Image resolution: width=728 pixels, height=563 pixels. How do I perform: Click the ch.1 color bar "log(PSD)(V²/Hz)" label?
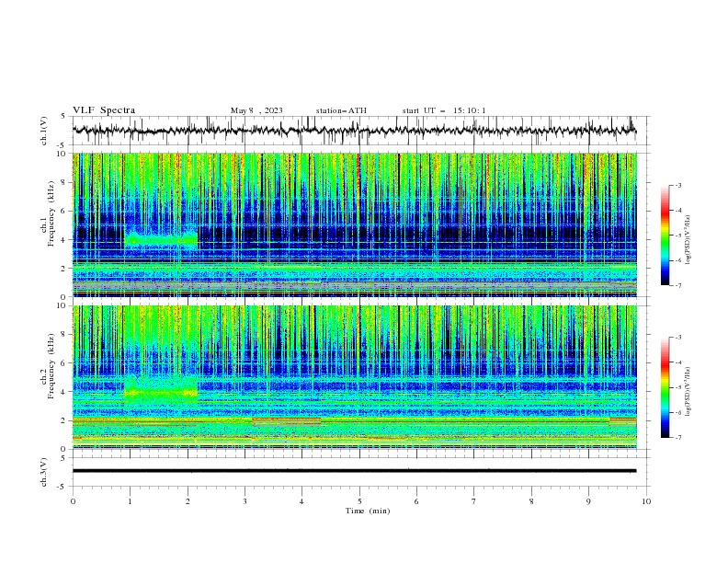[688, 240]
